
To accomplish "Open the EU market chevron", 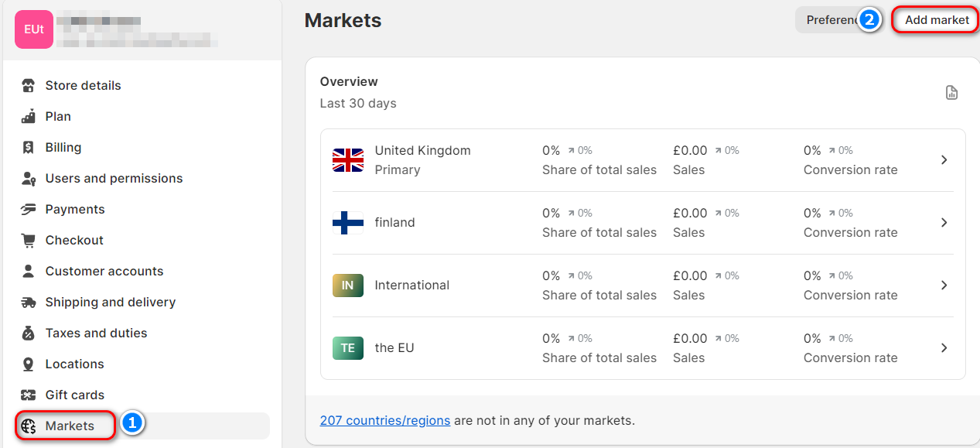I will (944, 347).
